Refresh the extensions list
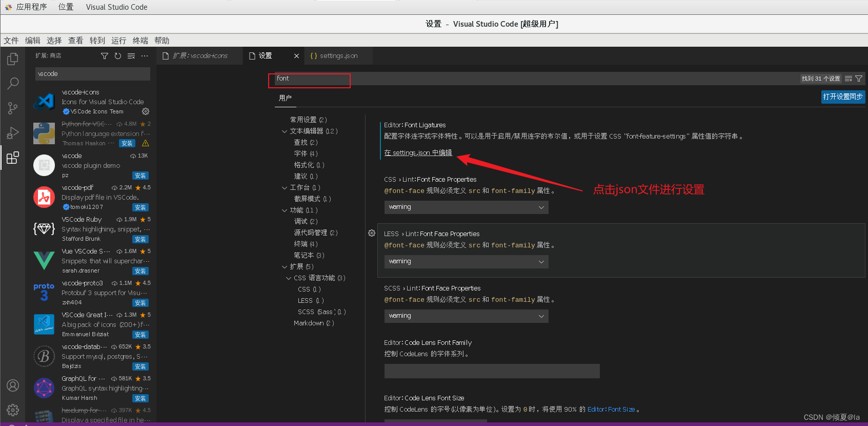Viewport: 868px width, 426px height. 118,56
